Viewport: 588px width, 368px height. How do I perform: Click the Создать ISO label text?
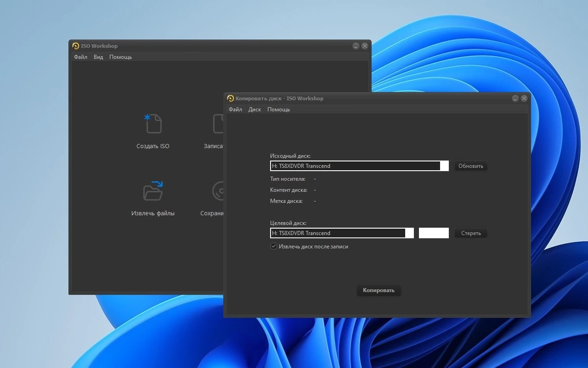point(153,146)
